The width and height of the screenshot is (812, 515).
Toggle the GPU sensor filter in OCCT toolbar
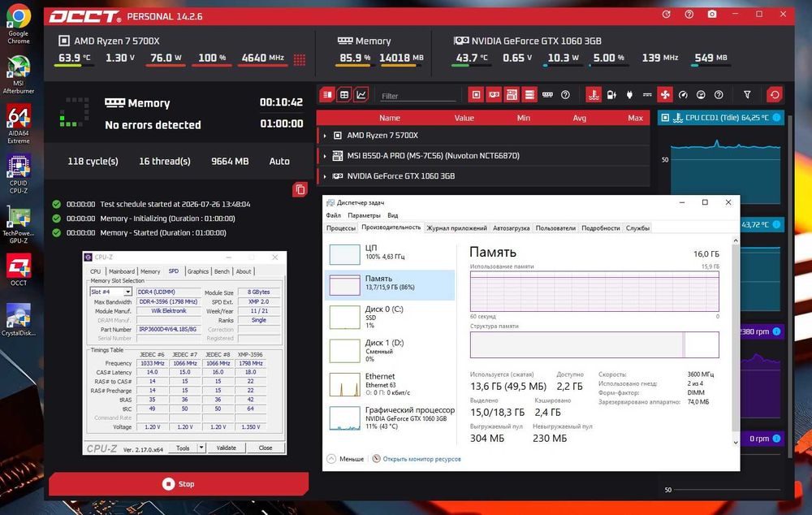tap(494, 95)
